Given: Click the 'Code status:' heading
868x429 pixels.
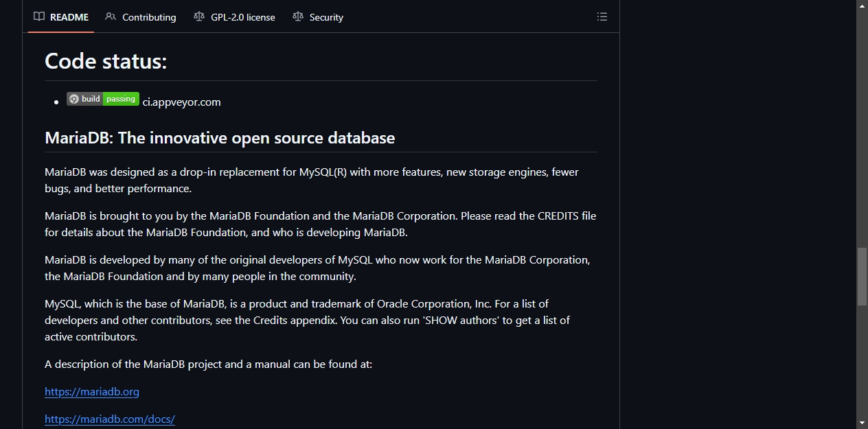Looking at the screenshot, I should coord(106,62).
